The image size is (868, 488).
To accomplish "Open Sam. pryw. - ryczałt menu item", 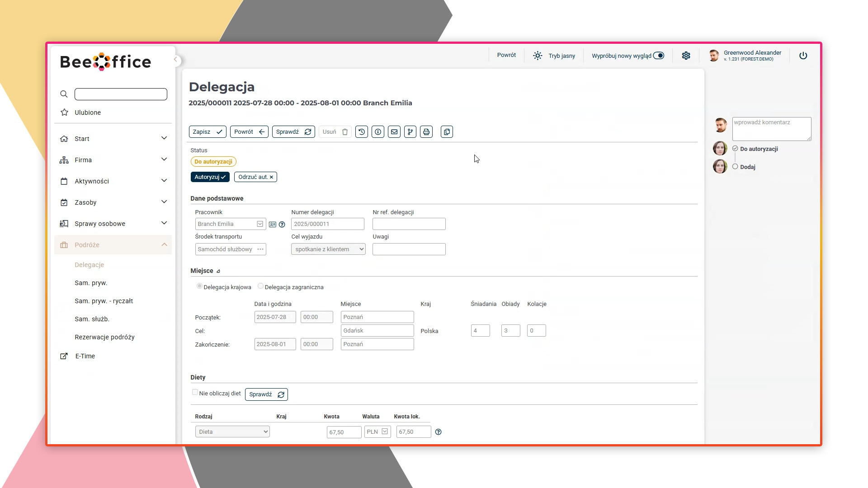I will [x=104, y=301].
